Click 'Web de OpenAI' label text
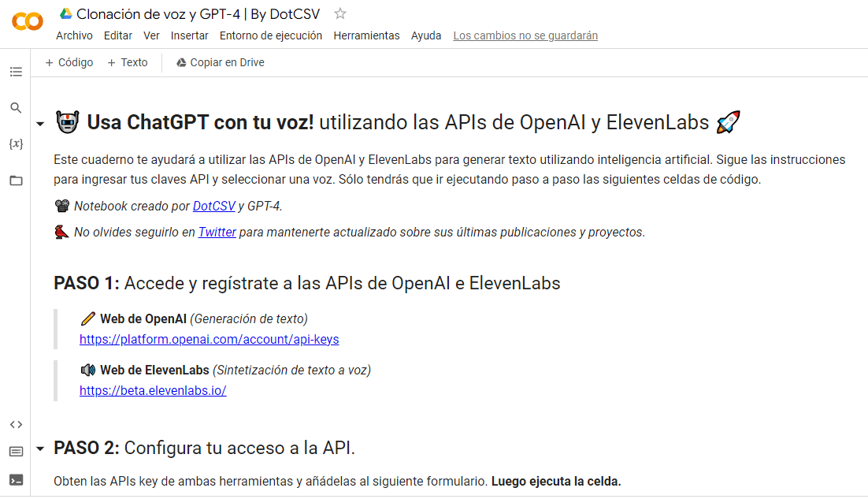 click(143, 319)
